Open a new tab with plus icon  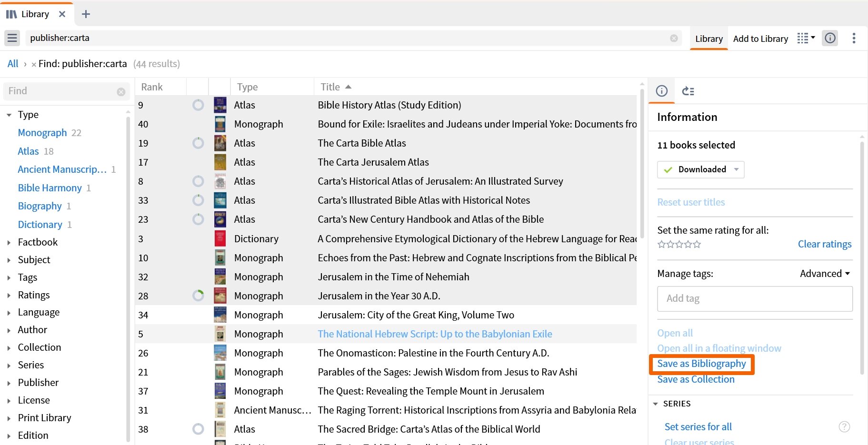click(86, 14)
